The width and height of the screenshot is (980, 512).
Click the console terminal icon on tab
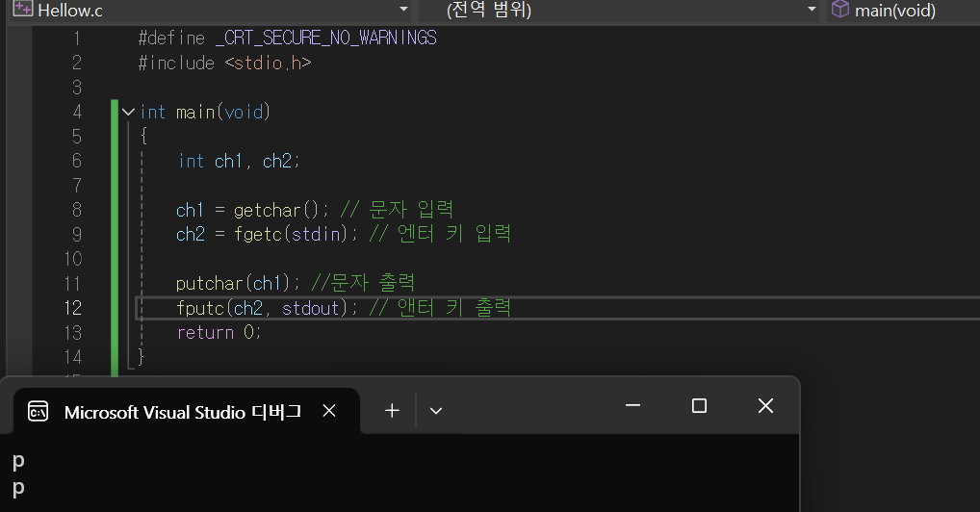pyautogui.click(x=39, y=411)
